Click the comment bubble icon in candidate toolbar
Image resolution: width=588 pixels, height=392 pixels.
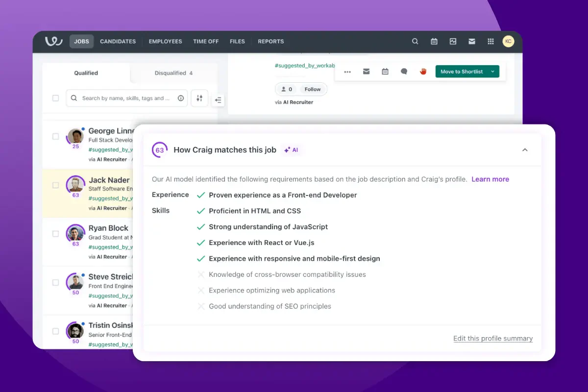click(x=404, y=72)
